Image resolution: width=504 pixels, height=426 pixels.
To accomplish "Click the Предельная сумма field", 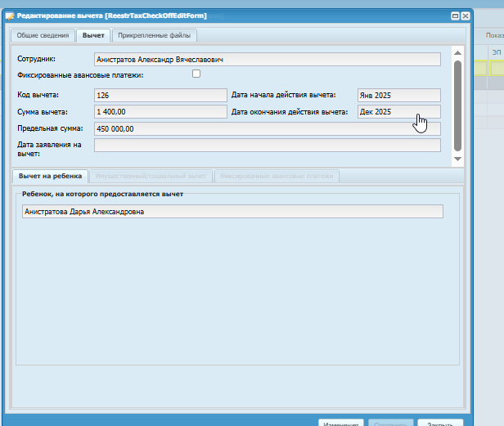I will 267,129.
